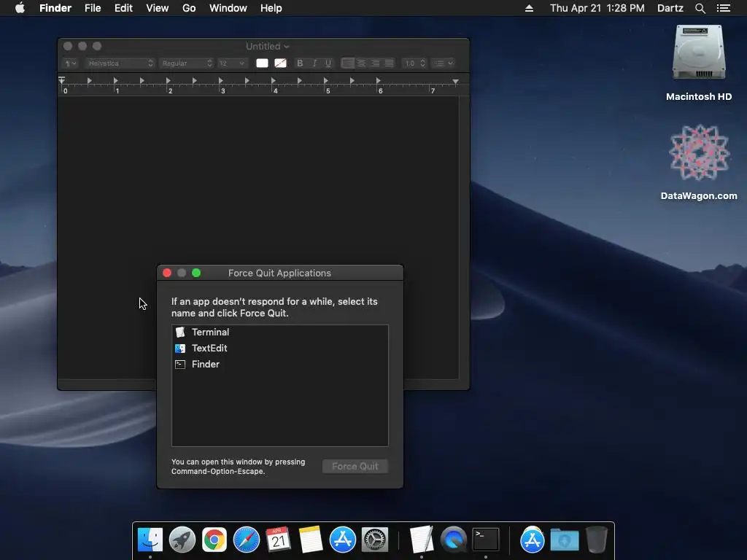Open the Apple menu
747x560 pixels.
(20, 8)
